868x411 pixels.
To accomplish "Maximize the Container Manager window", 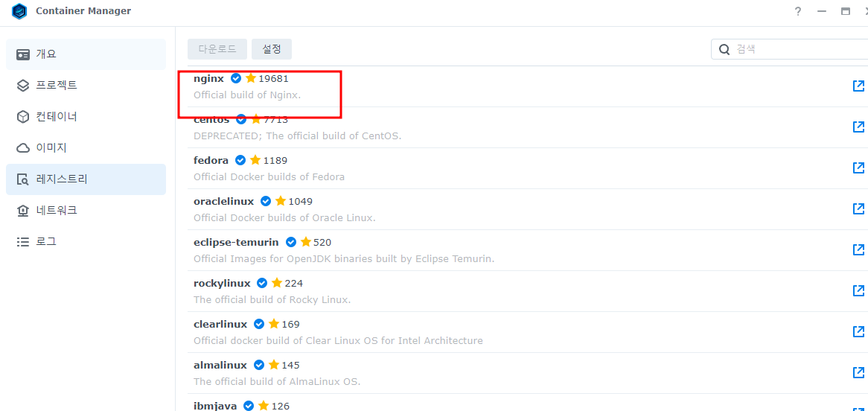I will tap(846, 11).
